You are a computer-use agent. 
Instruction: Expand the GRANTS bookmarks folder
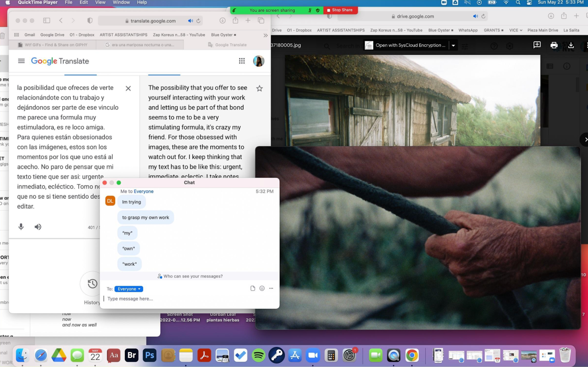tap(493, 30)
